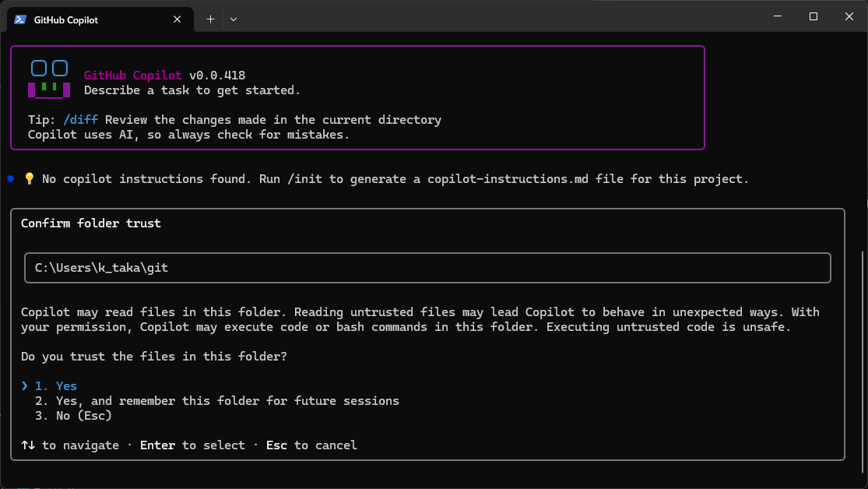The width and height of the screenshot is (868, 489).
Task: Click the selection arrow next to Yes
Action: tap(25, 386)
